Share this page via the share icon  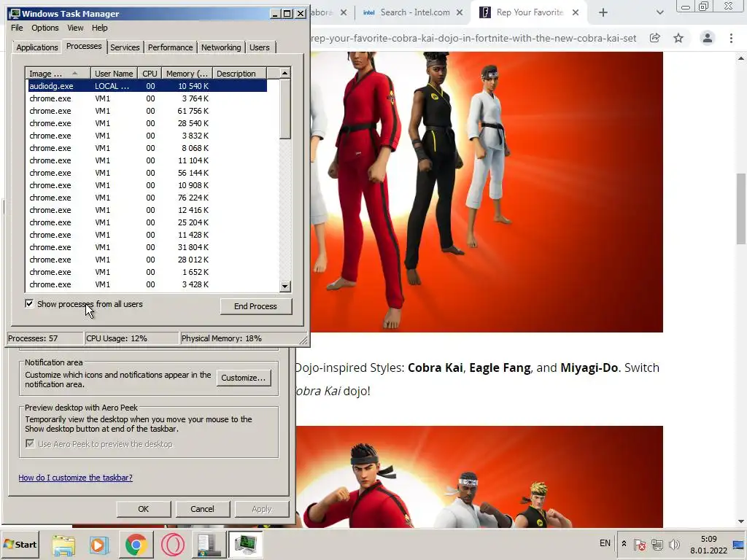pos(654,38)
